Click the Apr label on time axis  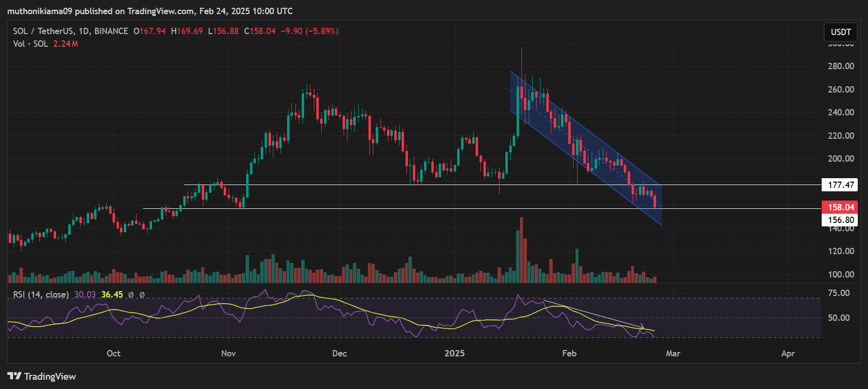click(x=788, y=353)
